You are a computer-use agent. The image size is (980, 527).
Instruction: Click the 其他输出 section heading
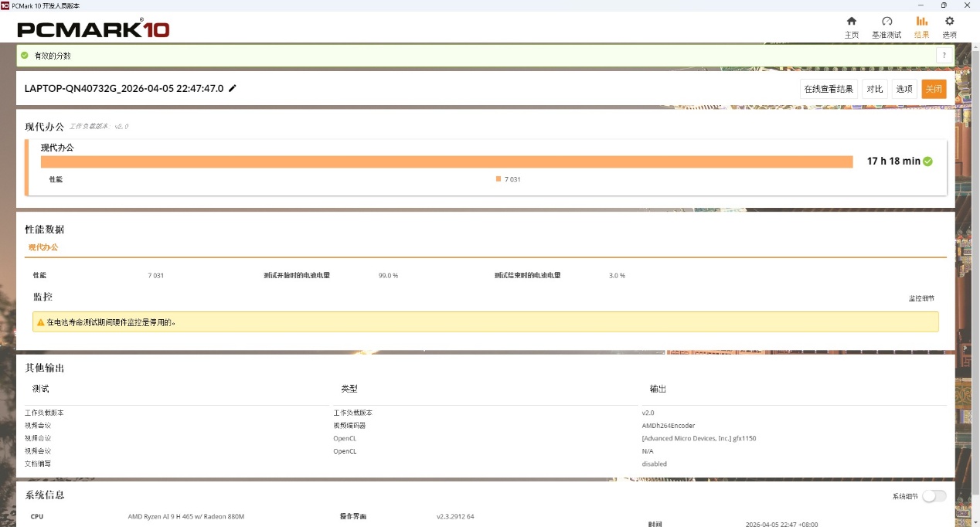(x=45, y=368)
